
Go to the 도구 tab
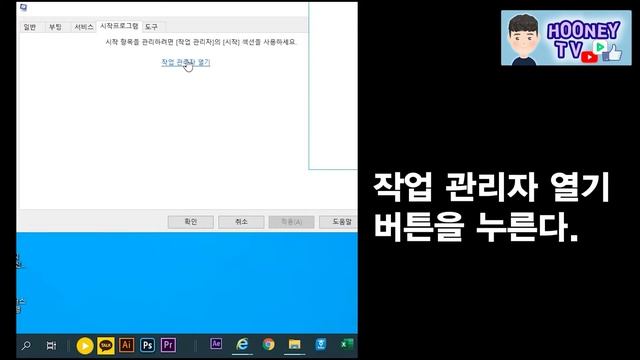coord(151,27)
